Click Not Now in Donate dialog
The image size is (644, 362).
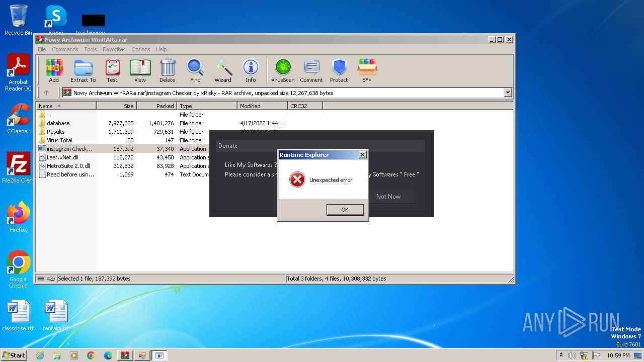[388, 197]
